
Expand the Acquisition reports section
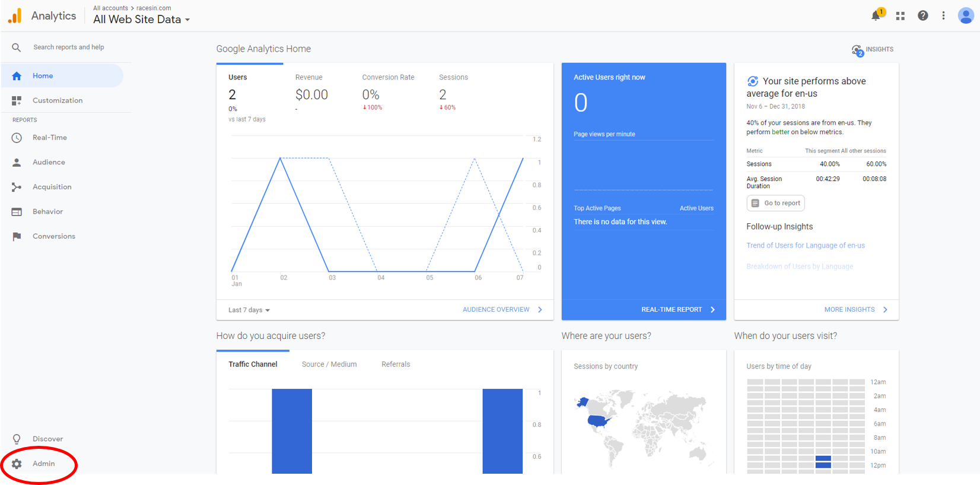pos(52,187)
